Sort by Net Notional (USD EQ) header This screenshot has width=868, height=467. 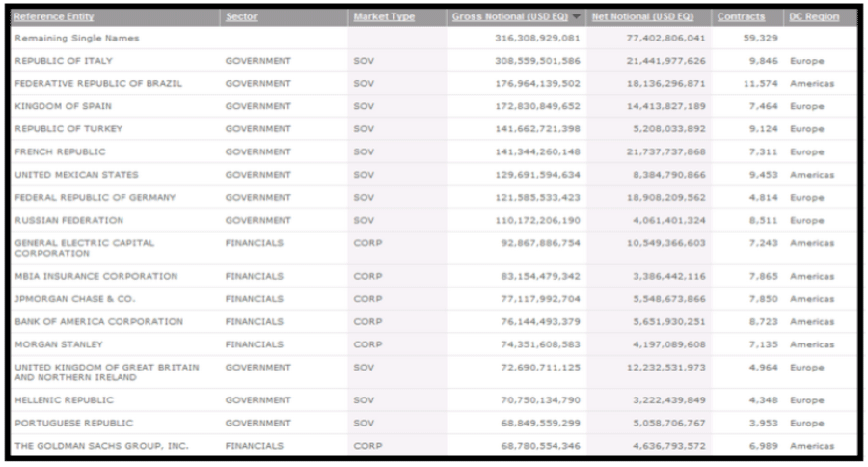pyautogui.click(x=642, y=16)
